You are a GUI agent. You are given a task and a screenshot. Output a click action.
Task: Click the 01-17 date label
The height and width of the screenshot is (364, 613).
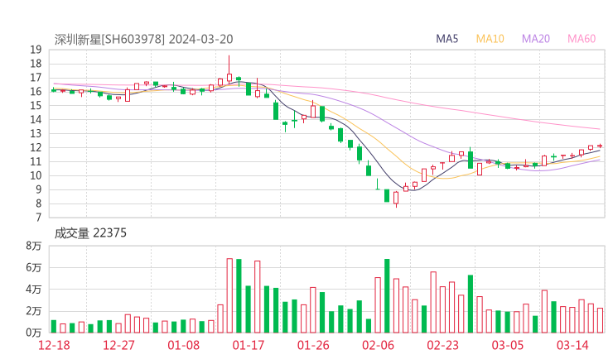pyautogui.click(x=249, y=345)
